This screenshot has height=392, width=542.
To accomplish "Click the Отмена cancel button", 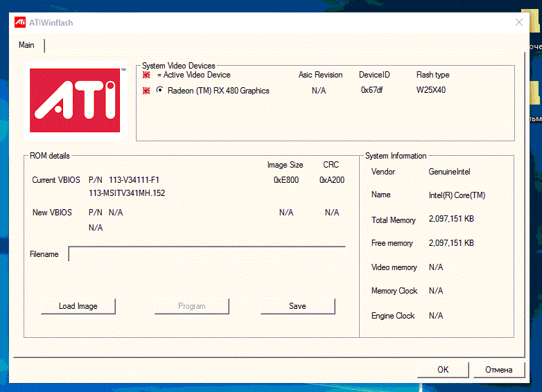I will 499,370.
